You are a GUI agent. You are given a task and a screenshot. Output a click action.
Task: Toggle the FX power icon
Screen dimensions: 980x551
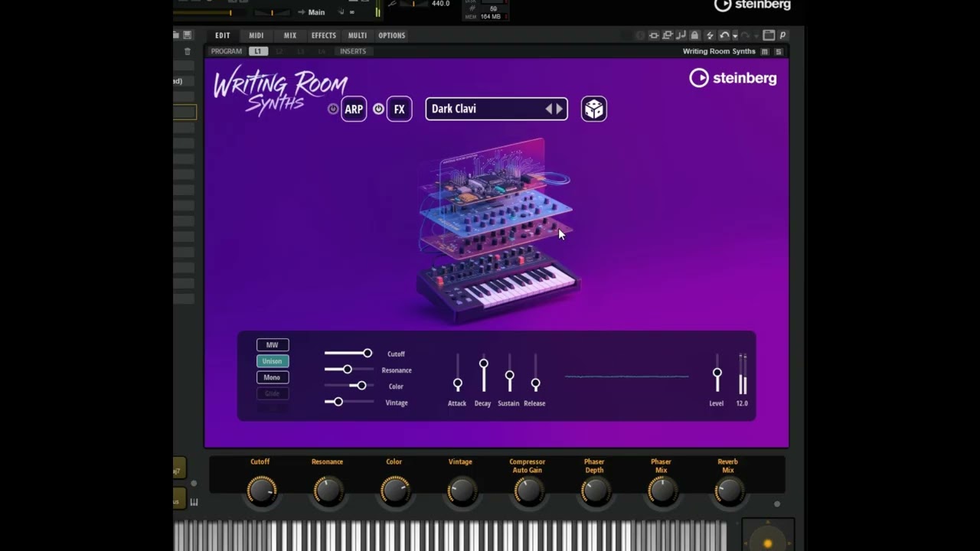tap(378, 109)
